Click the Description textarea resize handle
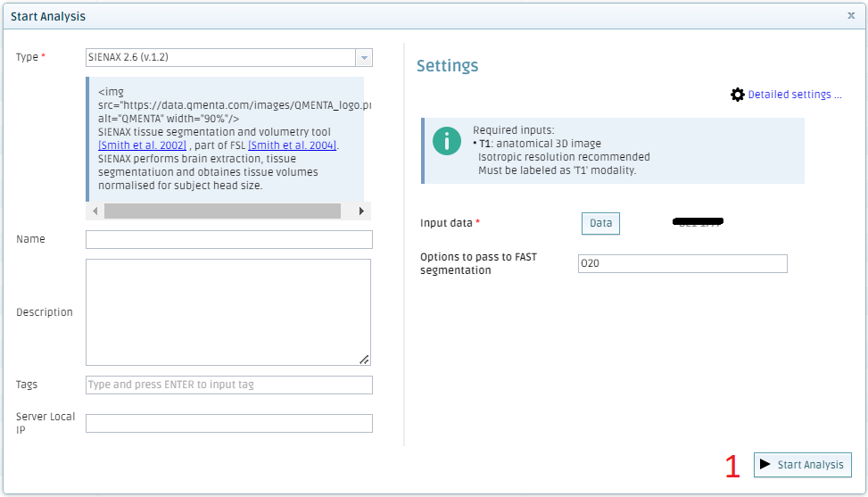The width and height of the screenshot is (868, 497). point(364,360)
